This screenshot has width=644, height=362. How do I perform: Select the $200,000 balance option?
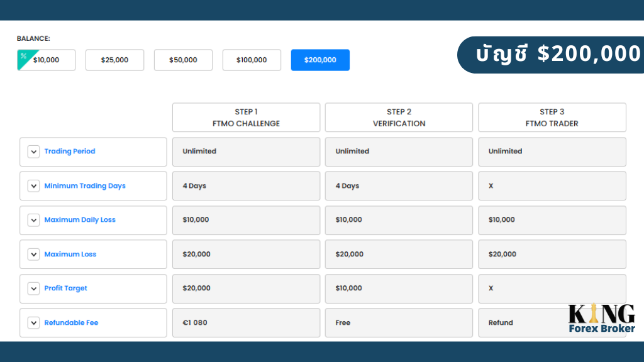tap(320, 60)
